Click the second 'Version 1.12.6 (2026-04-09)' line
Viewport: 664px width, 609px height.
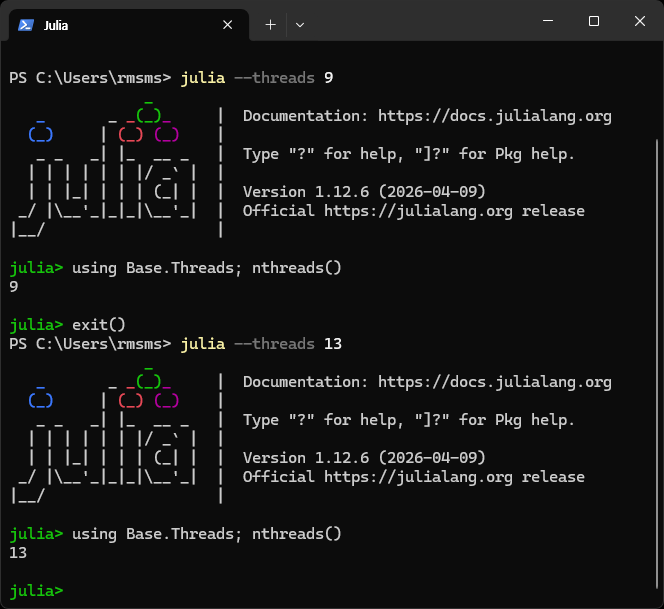(364, 458)
